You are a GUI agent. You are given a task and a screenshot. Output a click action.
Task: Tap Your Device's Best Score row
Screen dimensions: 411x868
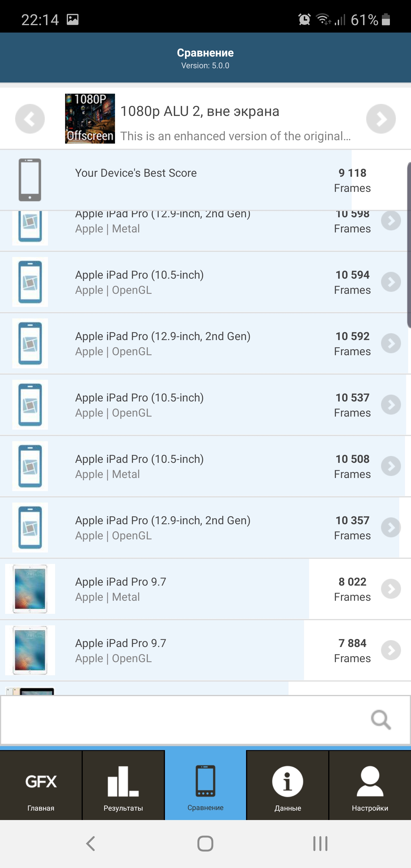[x=205, y=180]
